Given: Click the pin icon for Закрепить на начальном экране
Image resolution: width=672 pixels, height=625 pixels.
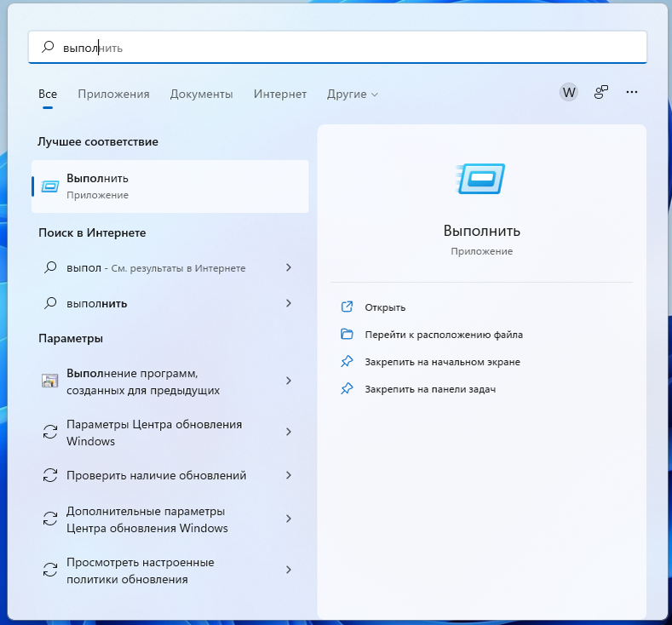Looking at the screenshot, I should pos(347,362).
